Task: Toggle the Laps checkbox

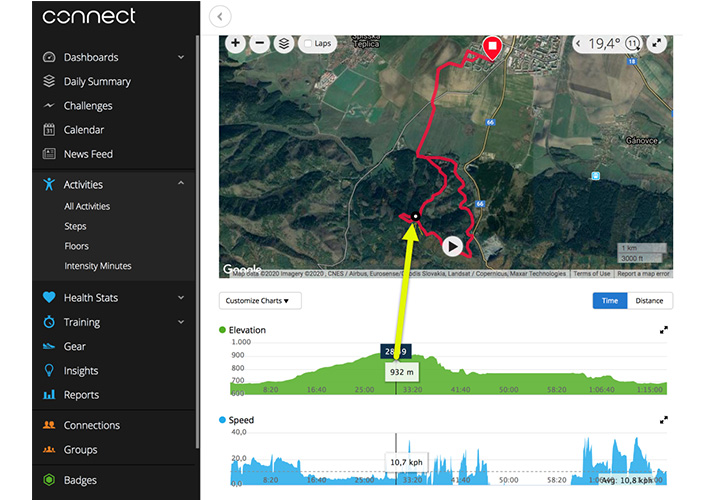Action: click(307, 44)
